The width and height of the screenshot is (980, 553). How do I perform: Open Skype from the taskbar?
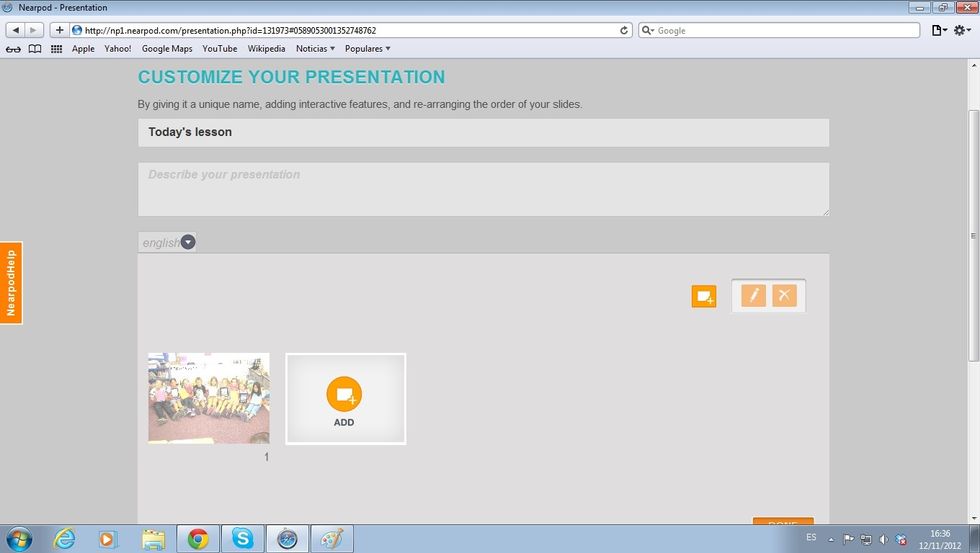tap(242, 539)
